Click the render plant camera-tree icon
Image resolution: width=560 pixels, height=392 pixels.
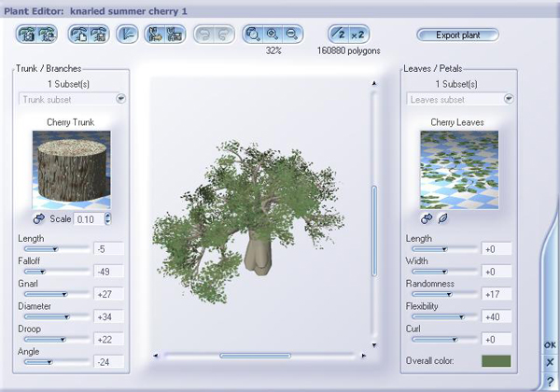point(27,35)
